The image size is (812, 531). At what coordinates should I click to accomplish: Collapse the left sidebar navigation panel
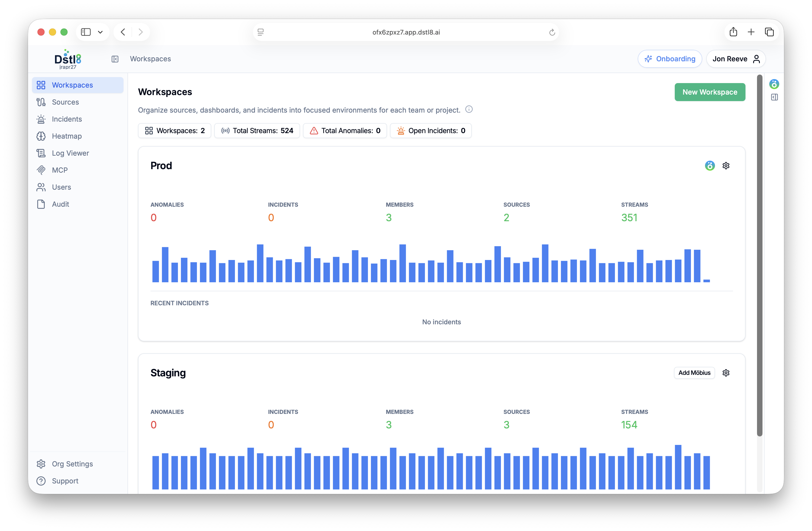pos(115,59)
